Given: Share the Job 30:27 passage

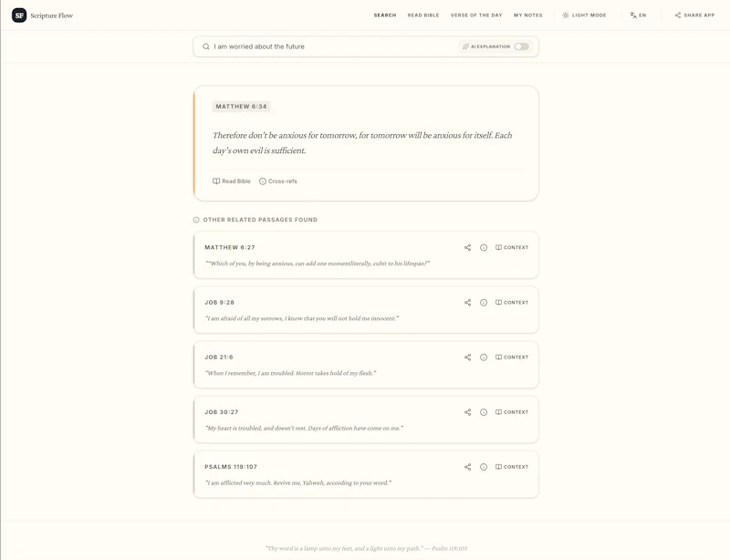Looking at the screenshot, I should coord(467,412).
